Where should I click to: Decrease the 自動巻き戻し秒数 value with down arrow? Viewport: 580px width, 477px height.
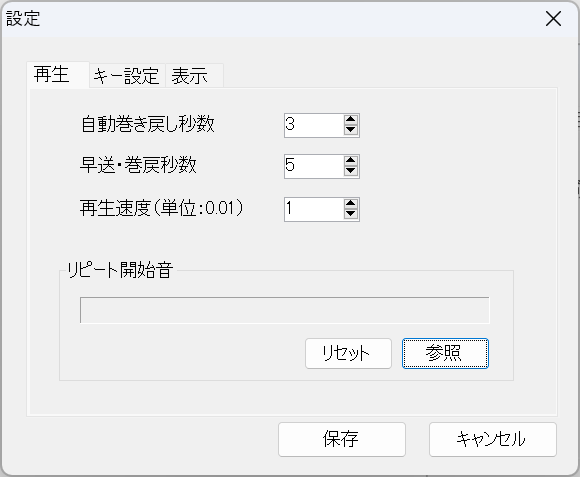point(350,130)
